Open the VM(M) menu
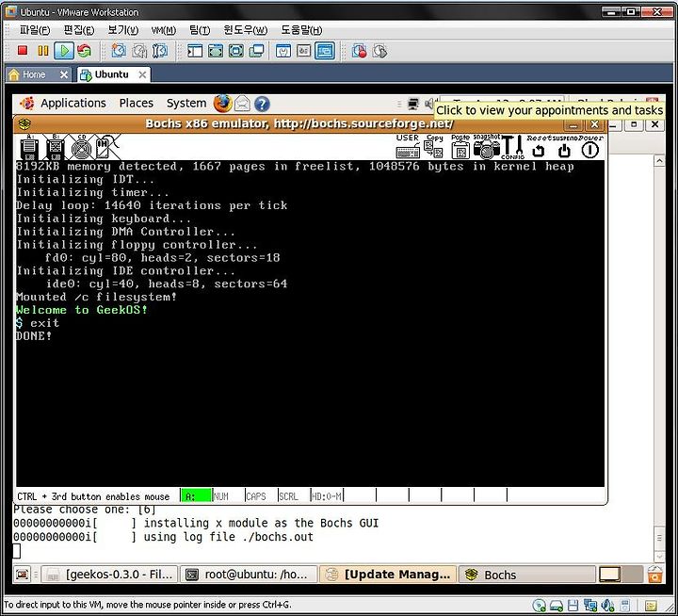Screen dimensions: 678x616 (x=164, y=30)
